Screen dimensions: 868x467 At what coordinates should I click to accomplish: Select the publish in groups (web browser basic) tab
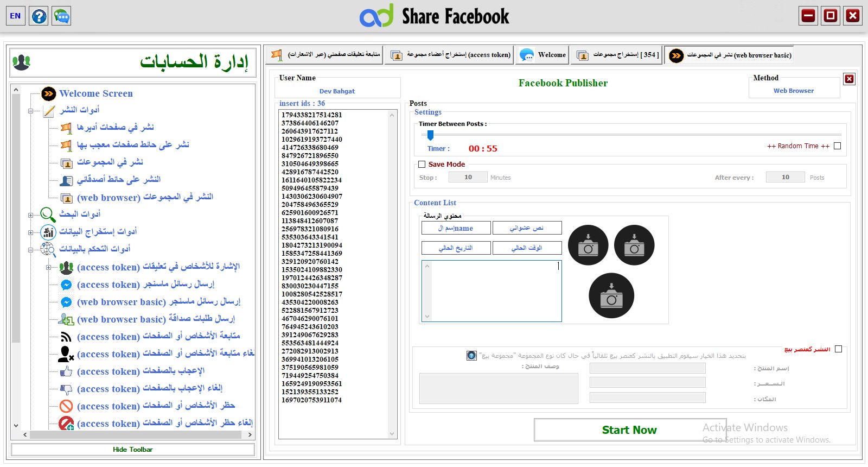point(729,55)
